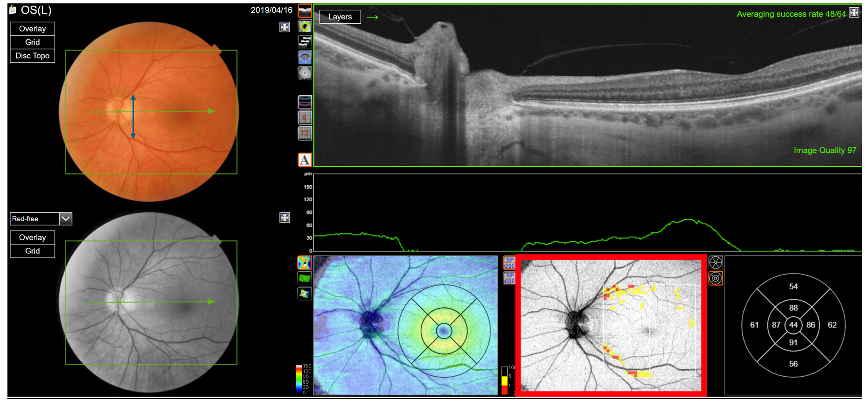Toggle Overlay on the color fundus image
This screenshot has height=404, width=868.
(x=32, y=29)
